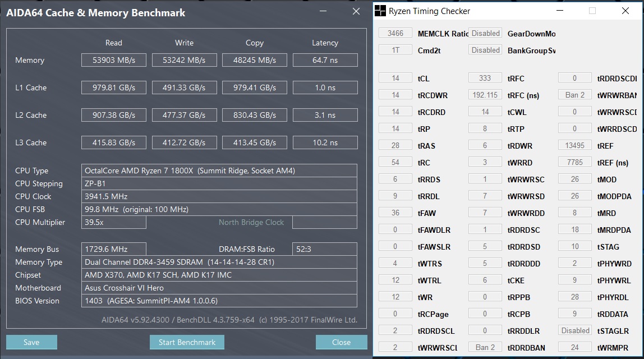Click the GearDownMode Disabled value
644x359 pixels.
tap(485, 33)
